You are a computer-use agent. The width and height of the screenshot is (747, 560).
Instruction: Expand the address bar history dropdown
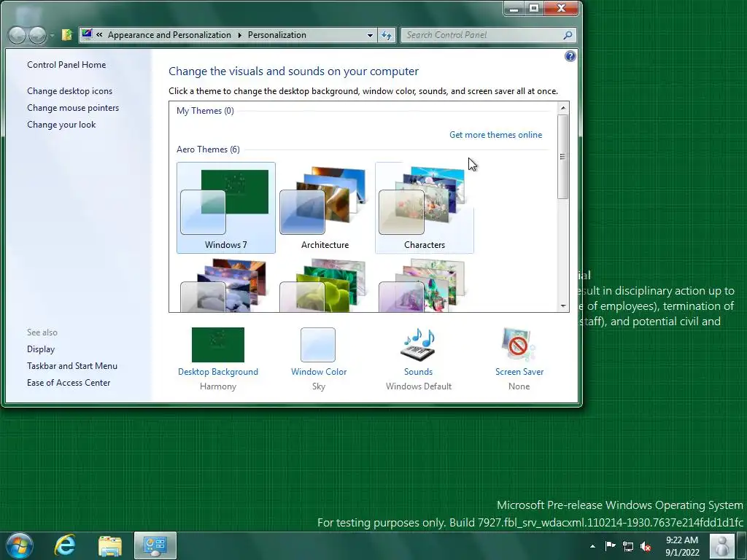(x=370, y=35)
